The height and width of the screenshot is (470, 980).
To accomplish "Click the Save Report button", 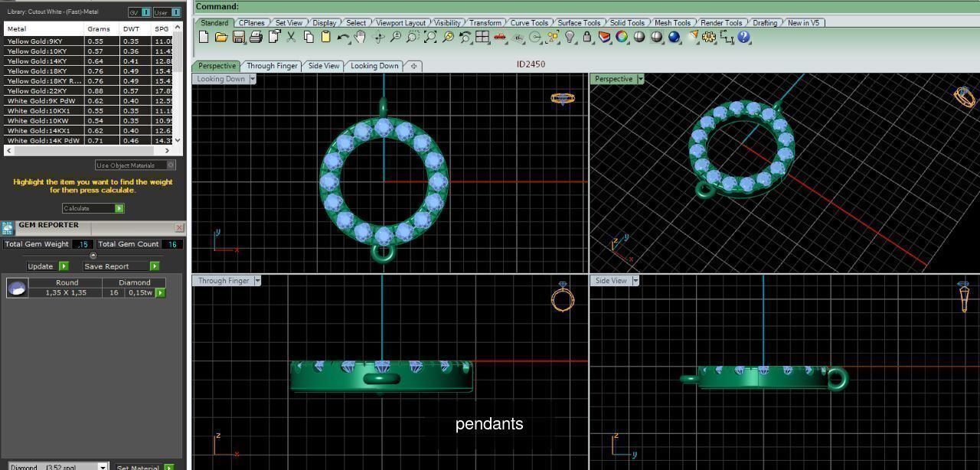I will point(121,266).
